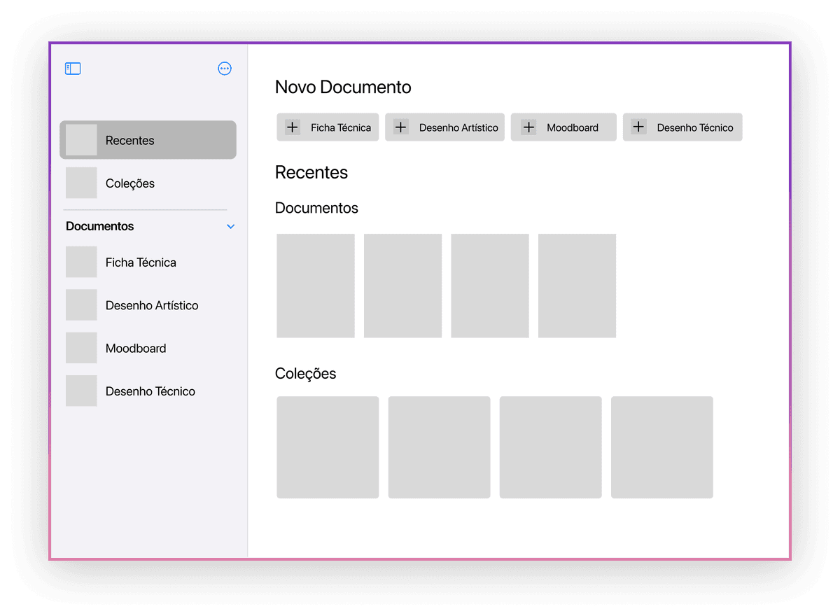Collapse the Documentos section chevron
The width and height of the screenshot is (840, 616).
coord(230,227)
